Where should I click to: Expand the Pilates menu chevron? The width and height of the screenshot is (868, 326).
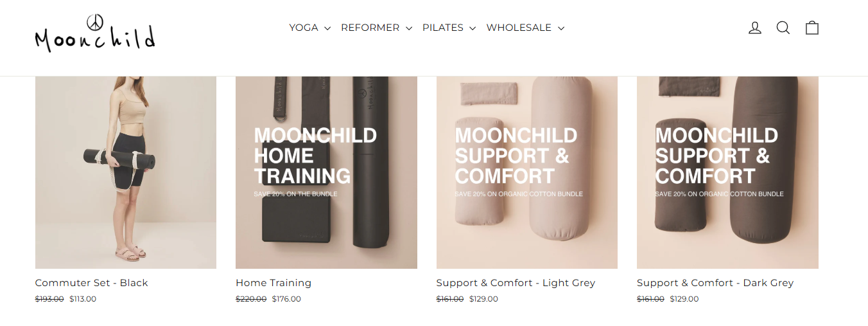tap(473, 28)
